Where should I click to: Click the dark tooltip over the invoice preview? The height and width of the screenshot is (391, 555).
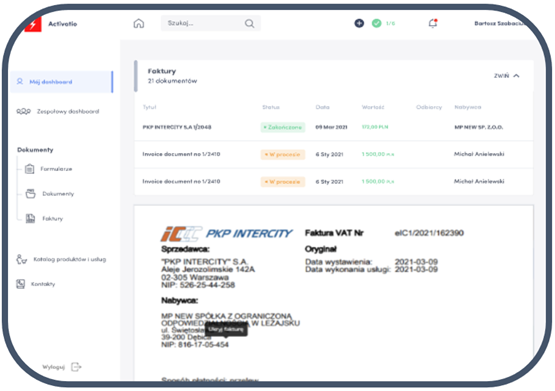(226, 329)
